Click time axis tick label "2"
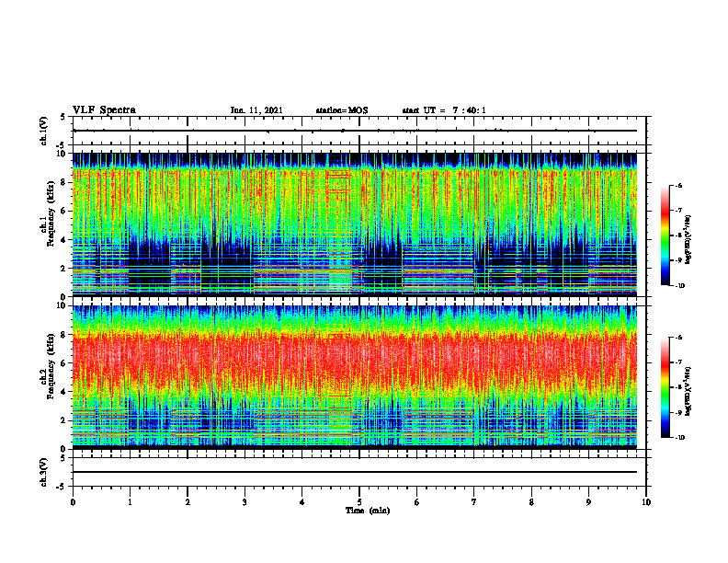 click(x=188, y=502)
